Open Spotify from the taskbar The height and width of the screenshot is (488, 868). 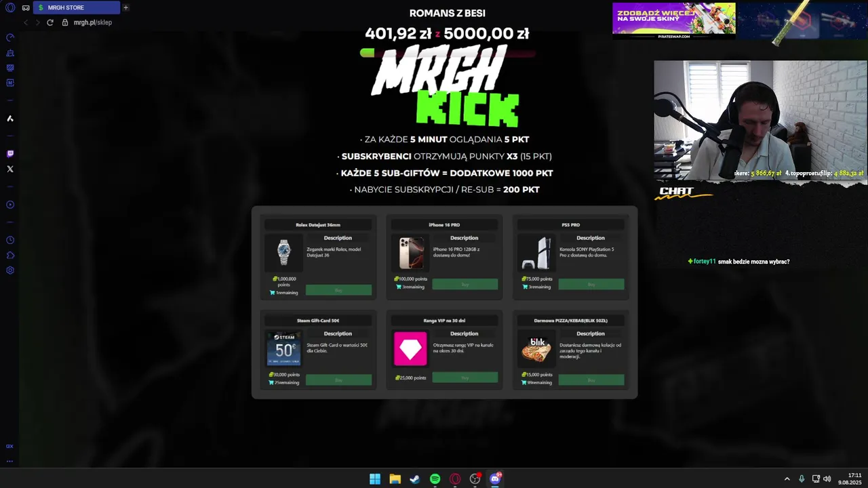[x=435, y=479]
